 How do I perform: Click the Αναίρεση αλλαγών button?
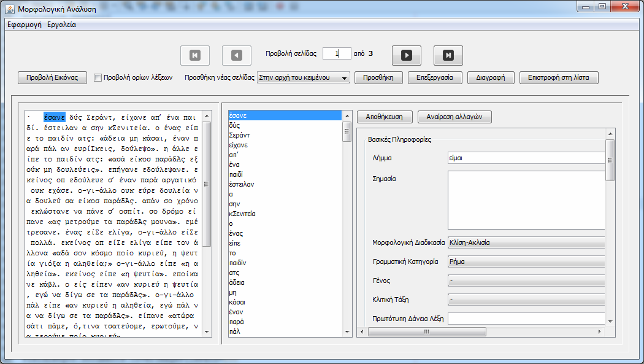coord(454,117)
